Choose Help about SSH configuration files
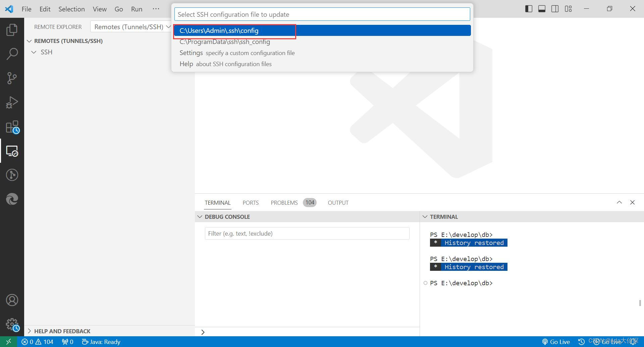 click(x=322, y=64)
